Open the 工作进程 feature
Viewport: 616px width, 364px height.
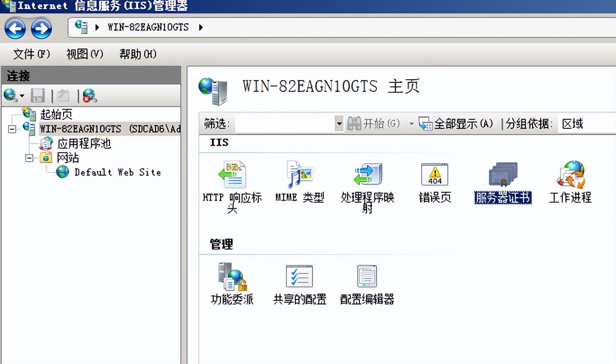570,182
